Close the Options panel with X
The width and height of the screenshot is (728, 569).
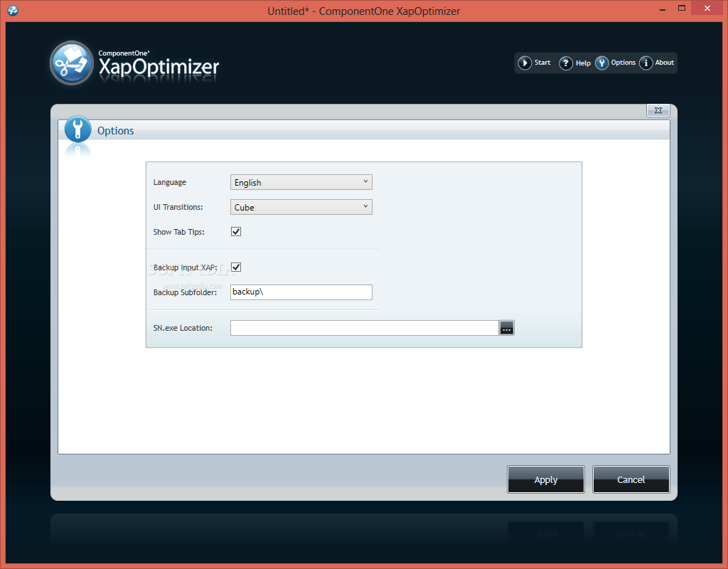point(658,110)
